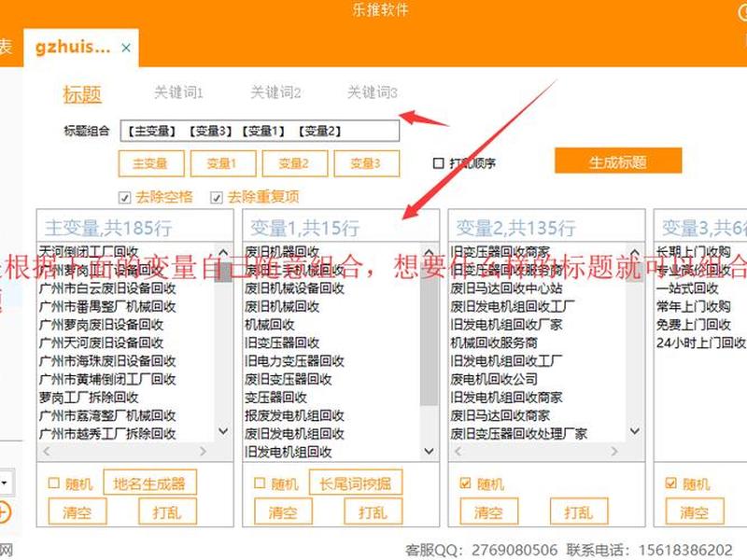Select 旧变压器回收 in the 变量1 list
Image resolution: width=747 pixels, height=560 pixels.
coord(282,343)
